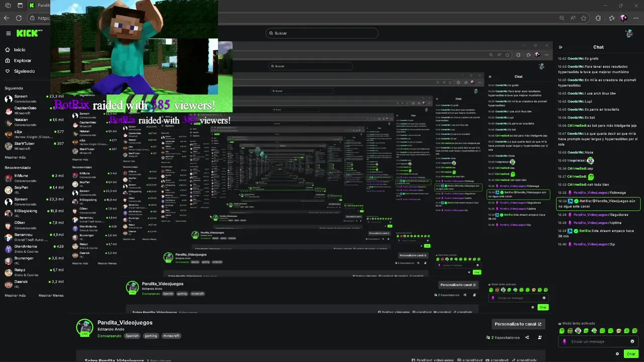
Task: Click message input Enviar un mensaje
Action: click(x=599, y=341)
